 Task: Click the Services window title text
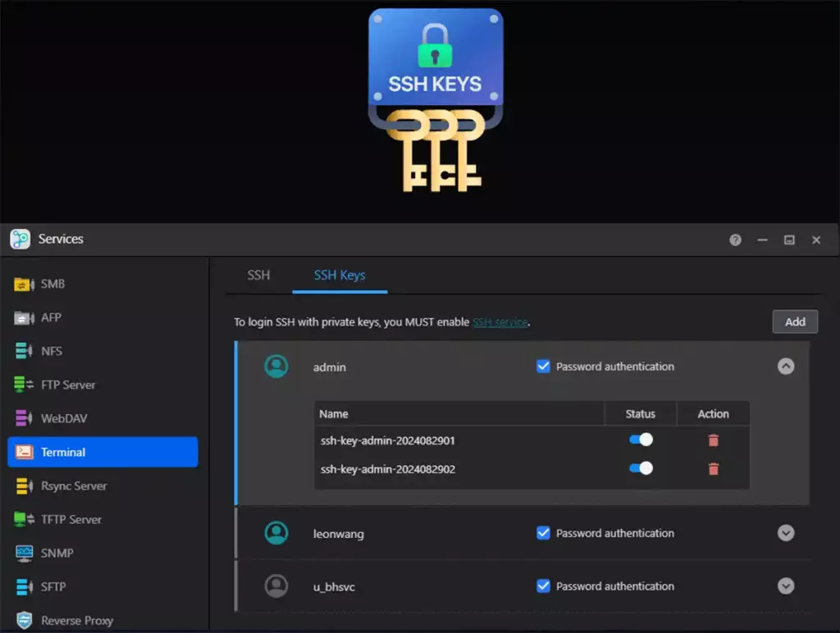click(61, 239)
